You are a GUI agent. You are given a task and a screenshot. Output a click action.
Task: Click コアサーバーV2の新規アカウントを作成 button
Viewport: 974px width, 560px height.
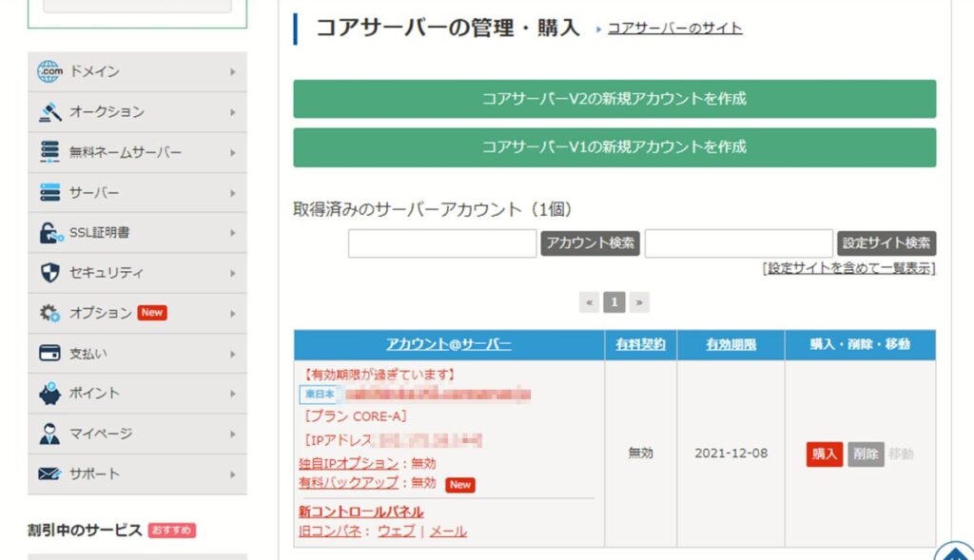coord(614,99)
